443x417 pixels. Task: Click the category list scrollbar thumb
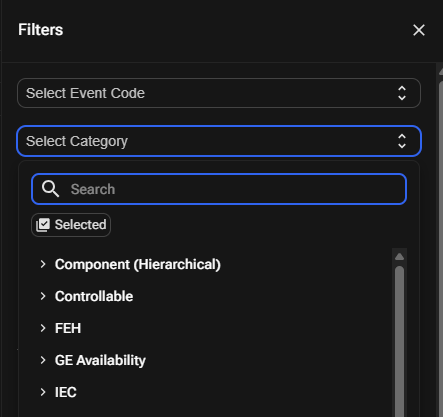(x=399, y=341)
